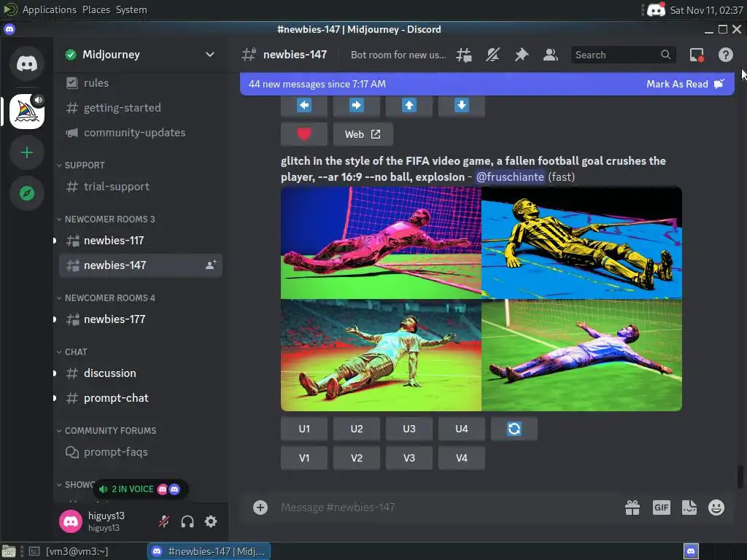Click the V4 variation button

[x=461, y=458]
